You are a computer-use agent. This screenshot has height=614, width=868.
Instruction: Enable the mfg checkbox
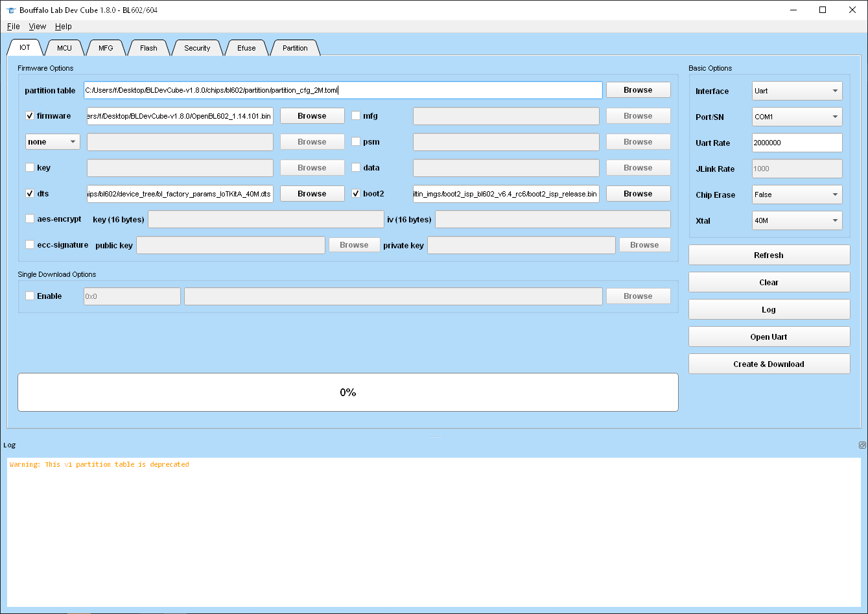[x=356, y=116]
